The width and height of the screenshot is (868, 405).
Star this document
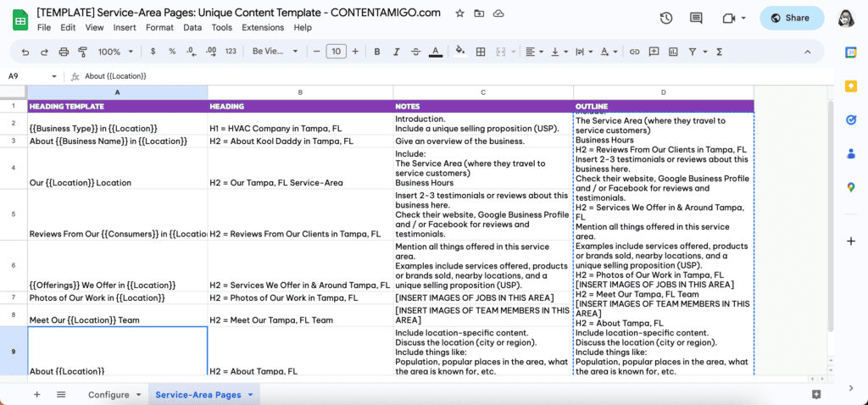pos(459,14)
